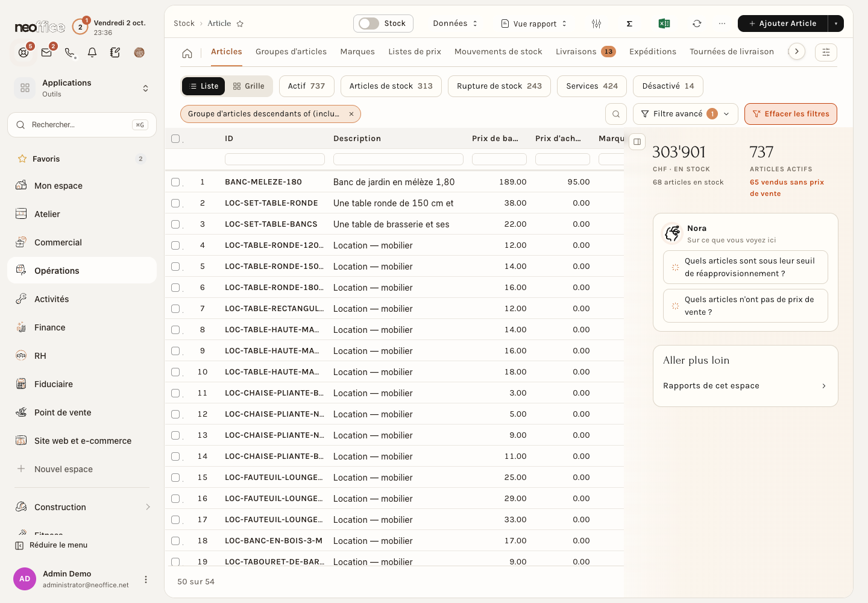Open the notifications bell

(92, 52)
